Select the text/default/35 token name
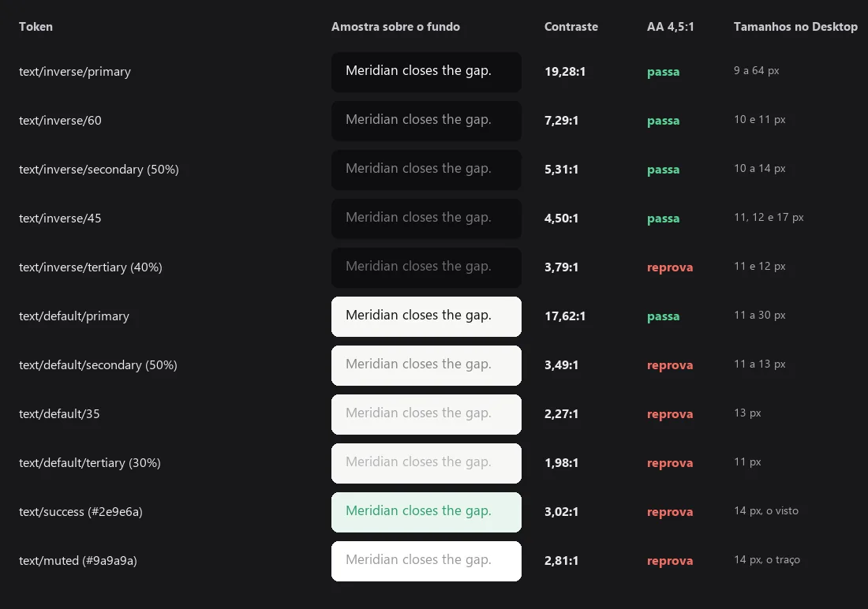 (59, 414)
